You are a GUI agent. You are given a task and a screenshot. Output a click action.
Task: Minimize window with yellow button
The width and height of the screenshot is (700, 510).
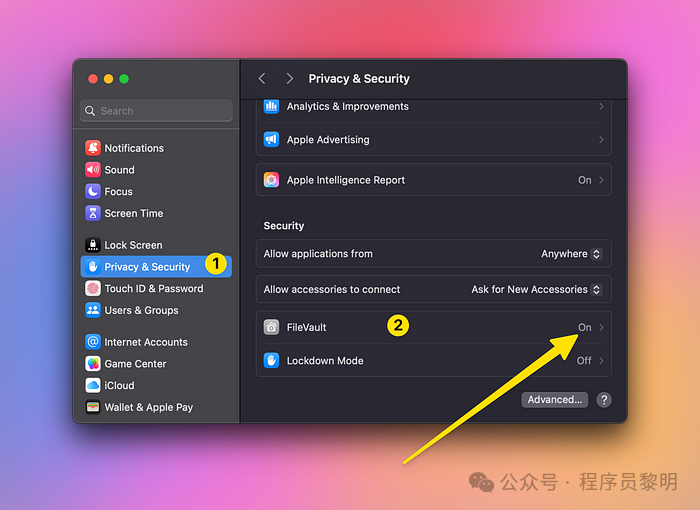coord(108,79)
